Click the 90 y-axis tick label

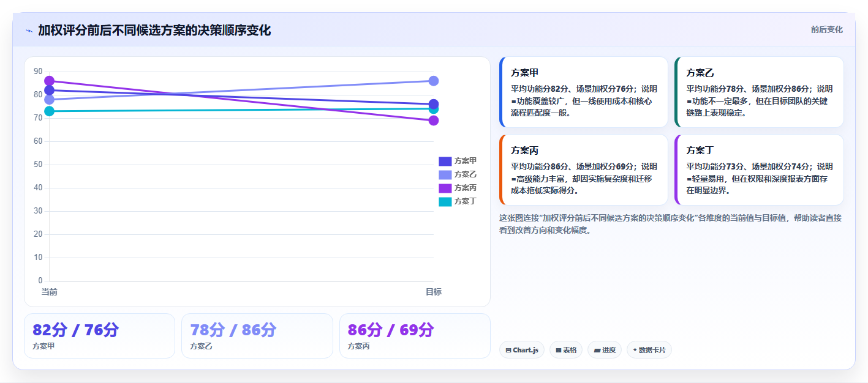pyautogui.click(x=38, y=72)
